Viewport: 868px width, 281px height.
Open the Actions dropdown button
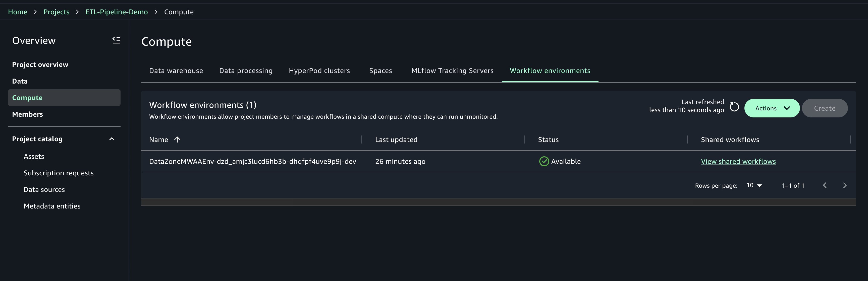[x=772, y=108]
